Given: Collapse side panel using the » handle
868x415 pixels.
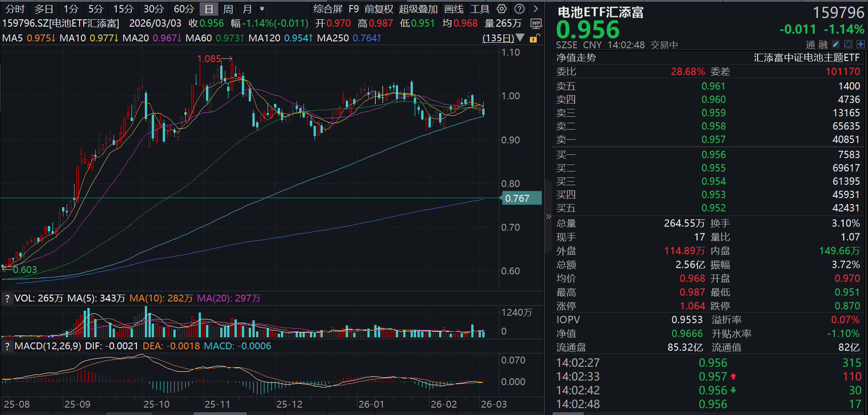Looking at the screenshot, I should coord(548,216).
